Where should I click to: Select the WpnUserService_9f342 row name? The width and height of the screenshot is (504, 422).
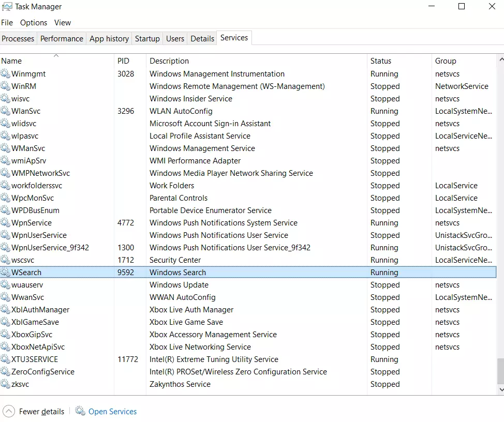point(50,248)
